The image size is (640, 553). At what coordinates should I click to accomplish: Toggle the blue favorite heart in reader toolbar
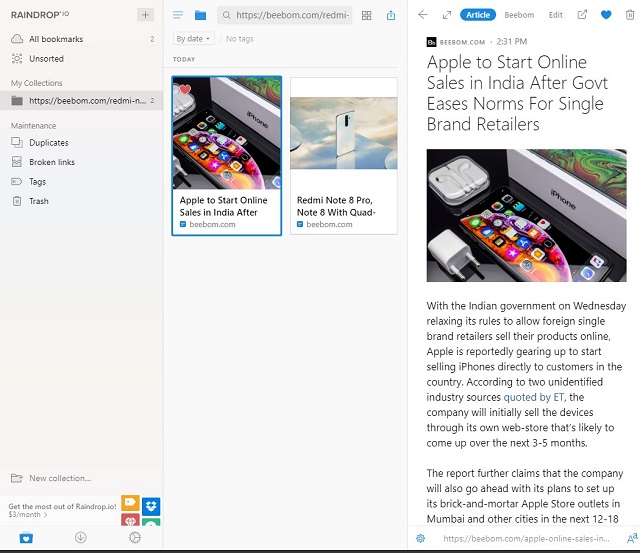tap(606, 15)
